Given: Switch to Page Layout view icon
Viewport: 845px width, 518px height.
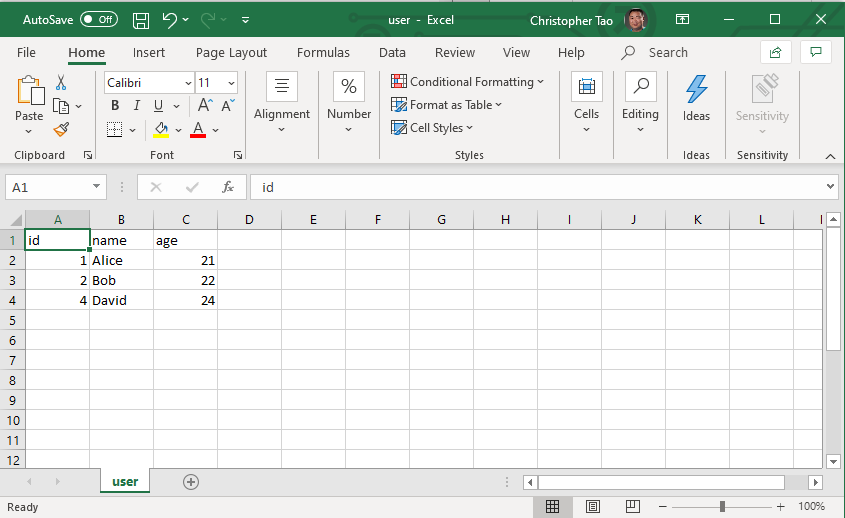Looking at the screenshot, I should click(592, 507).
